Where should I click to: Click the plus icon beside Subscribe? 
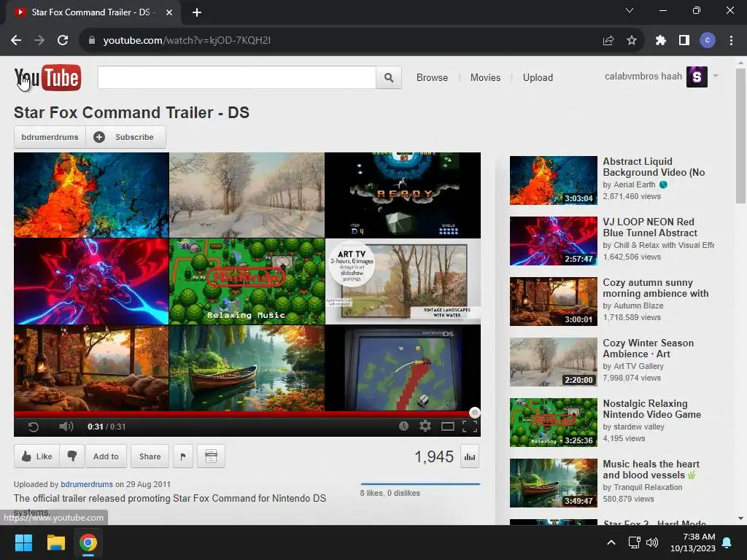pos(99,137)
